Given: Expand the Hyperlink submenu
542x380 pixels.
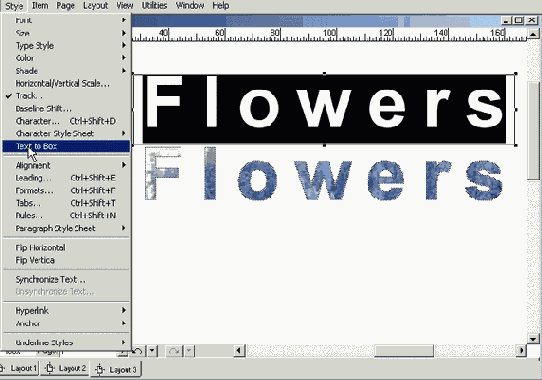Looking at the screenshot, I should tap(66, 311).
